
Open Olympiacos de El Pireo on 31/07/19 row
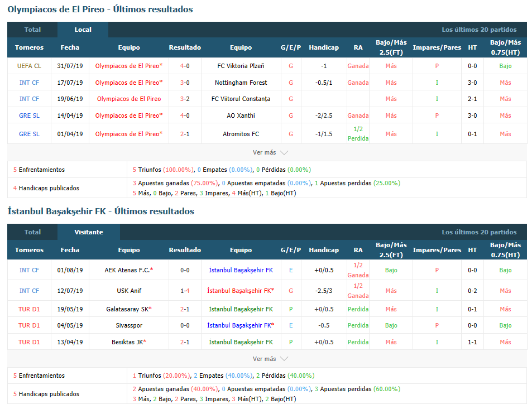click(x=129, y=66)
